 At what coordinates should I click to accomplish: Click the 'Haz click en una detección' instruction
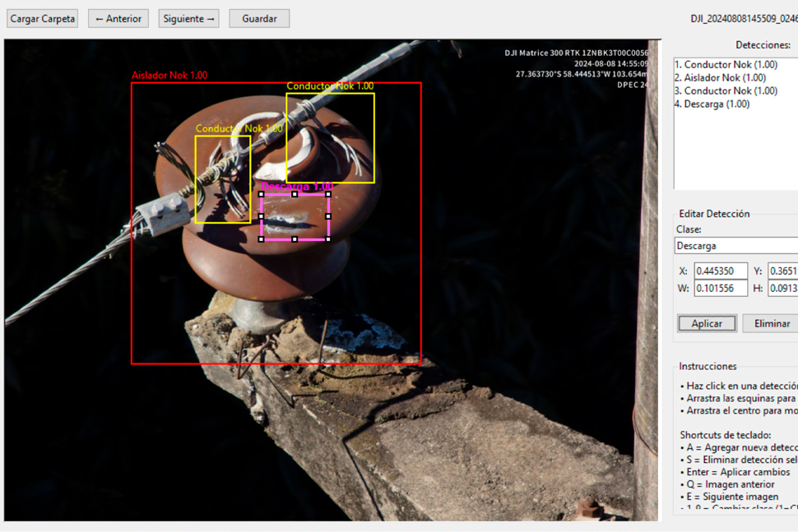[x=739, y=386]
